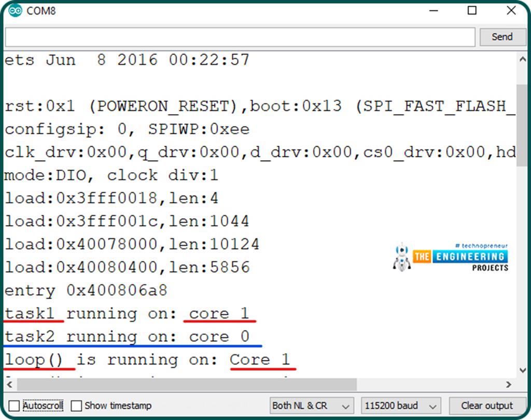The image size is (531, 420).
Task: Click the vertical scrollbar up arrow
Action: point(523,59)
